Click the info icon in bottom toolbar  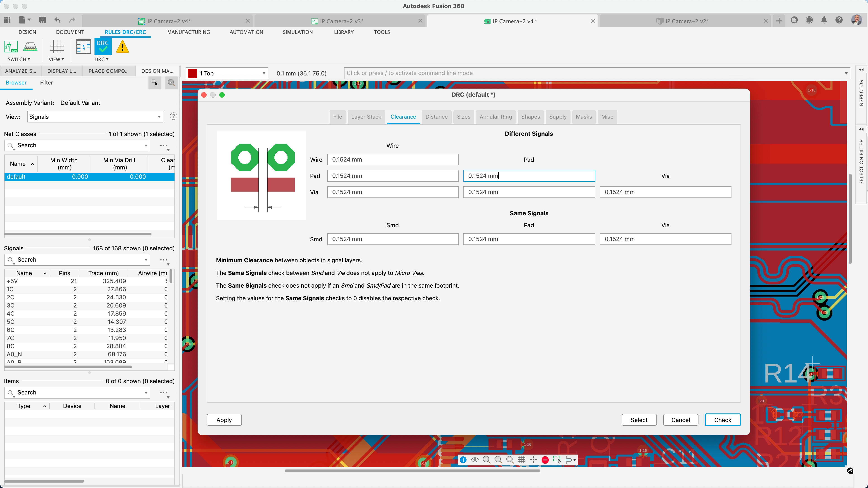click(x=463, y=460)
